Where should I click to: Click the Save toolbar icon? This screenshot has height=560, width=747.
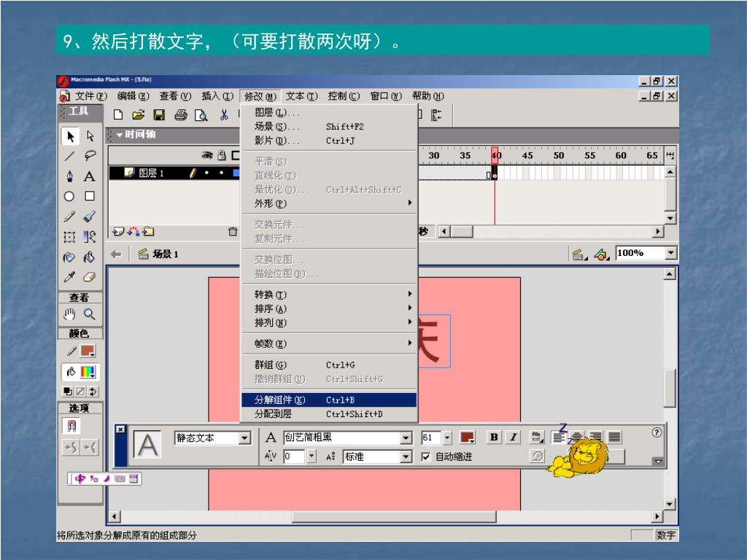159,114
